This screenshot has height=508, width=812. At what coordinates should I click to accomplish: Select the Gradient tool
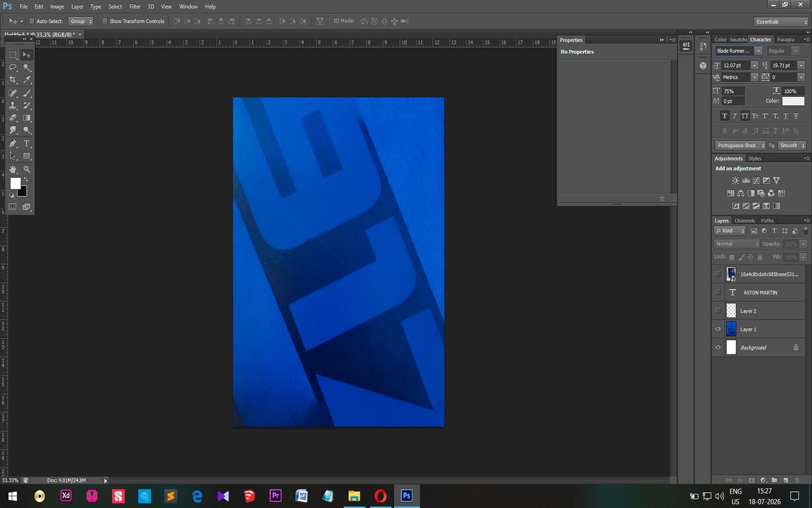27,118
